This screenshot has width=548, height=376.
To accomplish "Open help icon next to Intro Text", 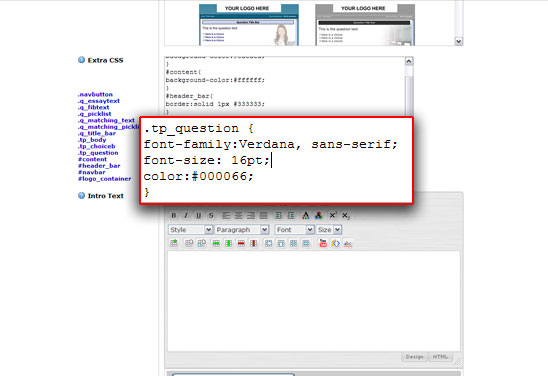I will tap(81, 195).
